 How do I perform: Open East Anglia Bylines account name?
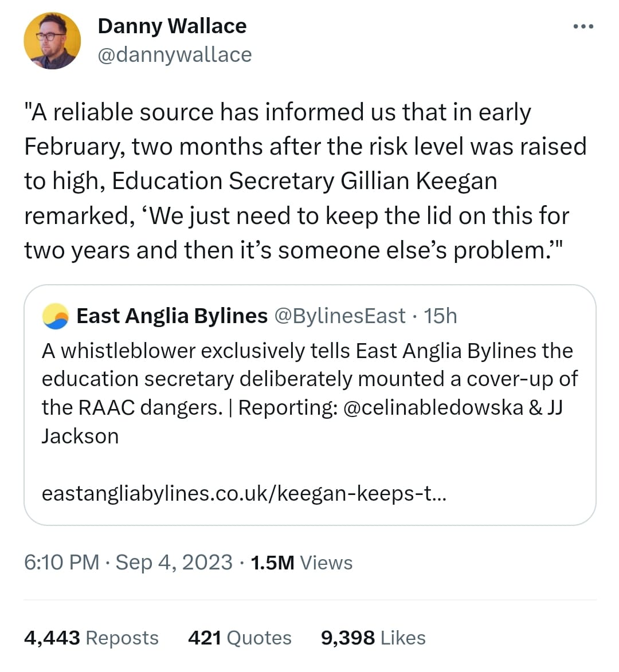click(172, 316)
